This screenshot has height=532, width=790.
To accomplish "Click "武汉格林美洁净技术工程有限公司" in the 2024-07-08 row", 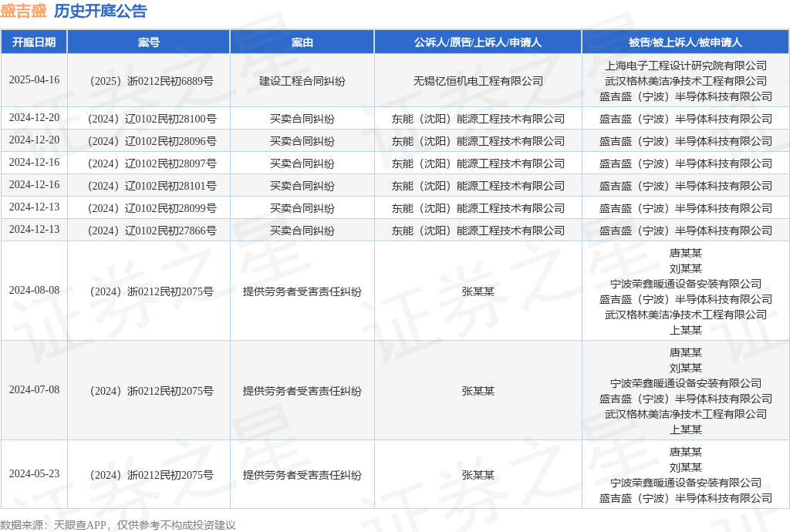I will 686,414.
